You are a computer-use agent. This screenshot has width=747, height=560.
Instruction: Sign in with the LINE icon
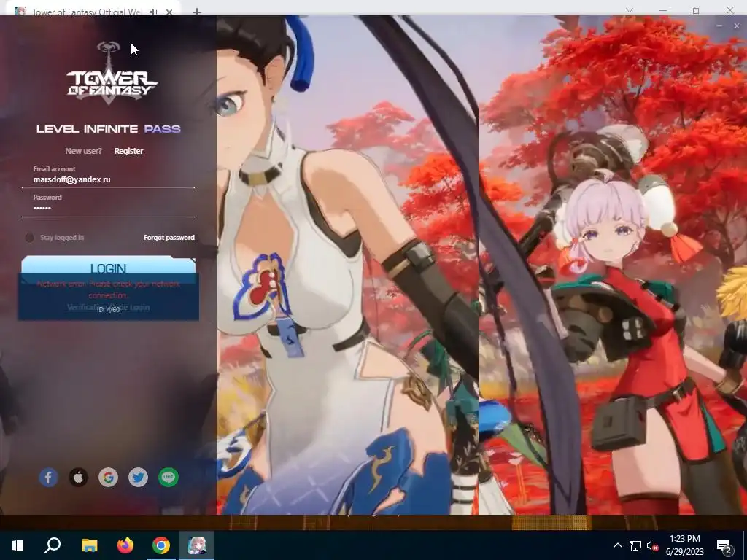(169, 477)
